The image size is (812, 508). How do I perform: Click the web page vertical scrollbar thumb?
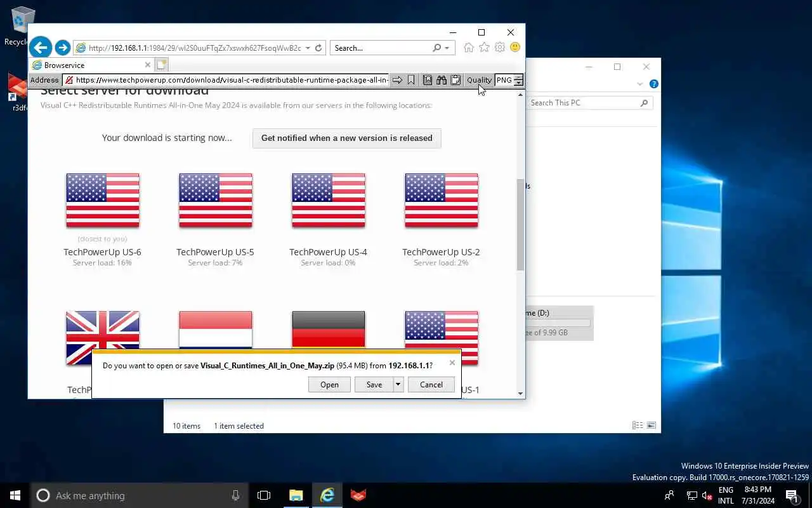[x=521, y=224]
